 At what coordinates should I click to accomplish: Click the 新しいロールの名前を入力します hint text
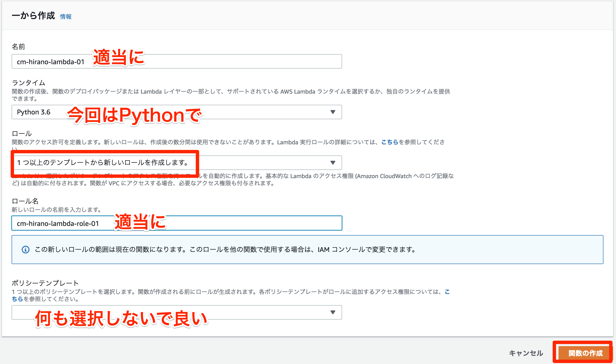point(57,210)
